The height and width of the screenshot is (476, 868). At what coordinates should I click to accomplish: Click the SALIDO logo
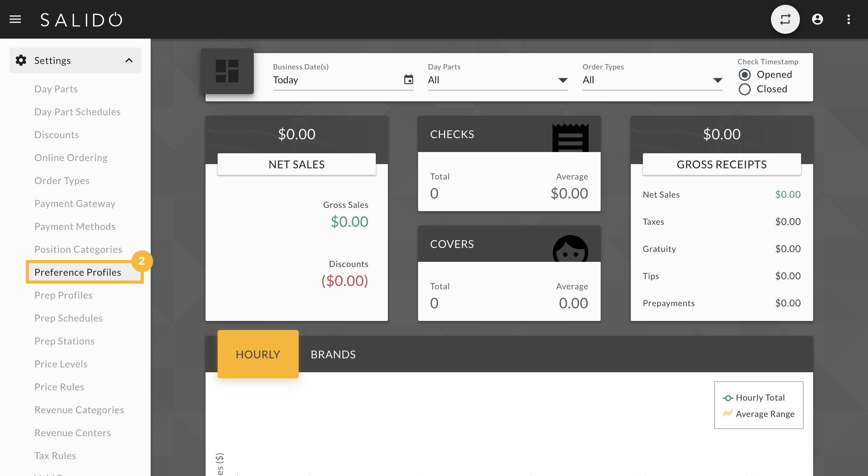81,20
